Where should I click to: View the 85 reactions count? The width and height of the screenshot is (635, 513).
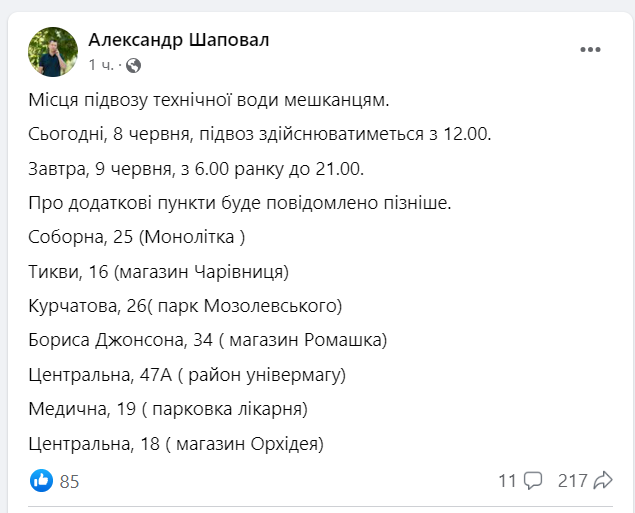[x=69, y=482]
